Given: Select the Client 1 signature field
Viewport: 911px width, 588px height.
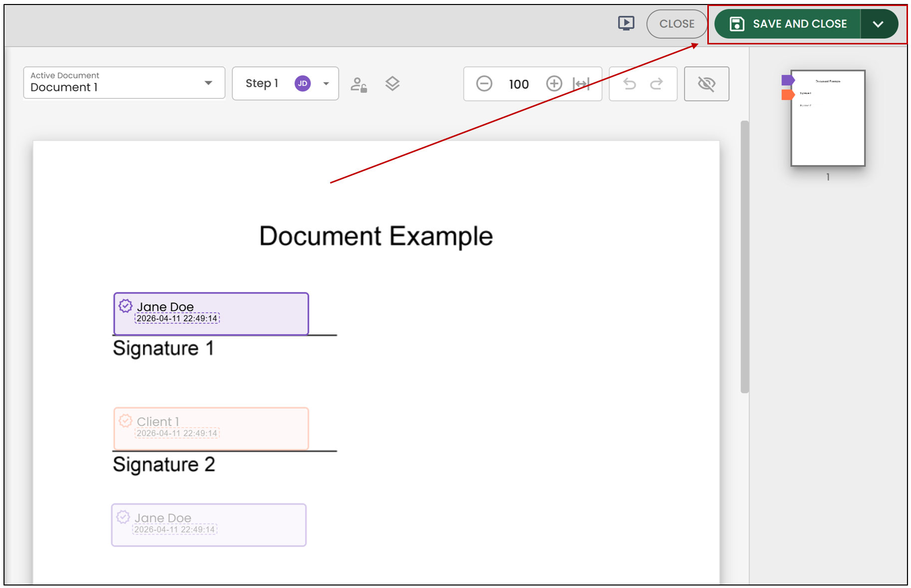Looking at the screenshot, I should [211, 429].
